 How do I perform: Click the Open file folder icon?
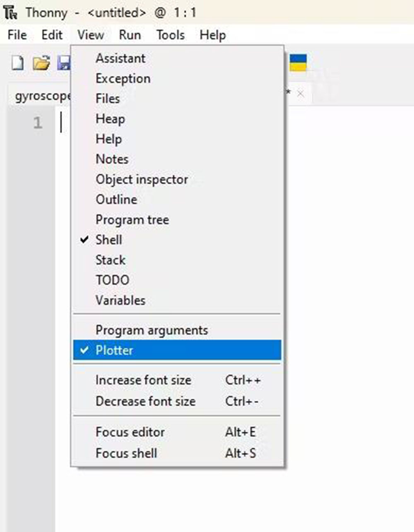[x=41, y=63]
